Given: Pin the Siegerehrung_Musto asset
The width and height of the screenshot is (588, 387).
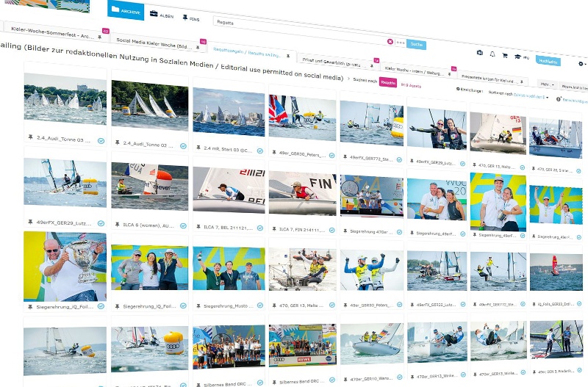Looking at the screenshot, I should coord(198,306).
